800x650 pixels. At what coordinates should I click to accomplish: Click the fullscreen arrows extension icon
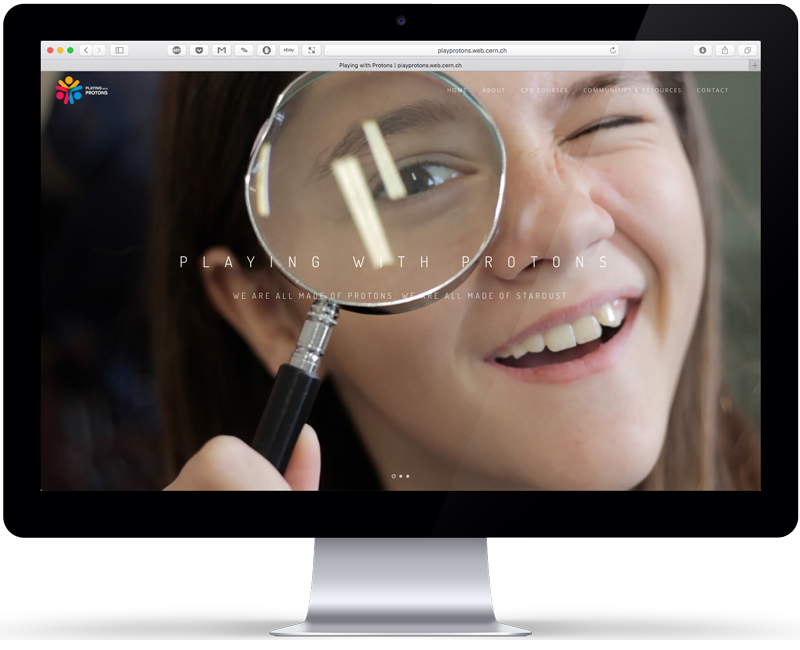(311, 50)
